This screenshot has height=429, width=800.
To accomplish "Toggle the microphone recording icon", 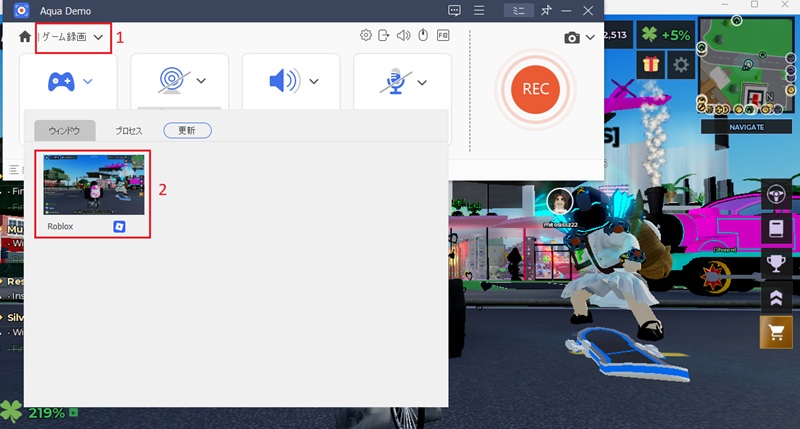I will coord(395,82).
